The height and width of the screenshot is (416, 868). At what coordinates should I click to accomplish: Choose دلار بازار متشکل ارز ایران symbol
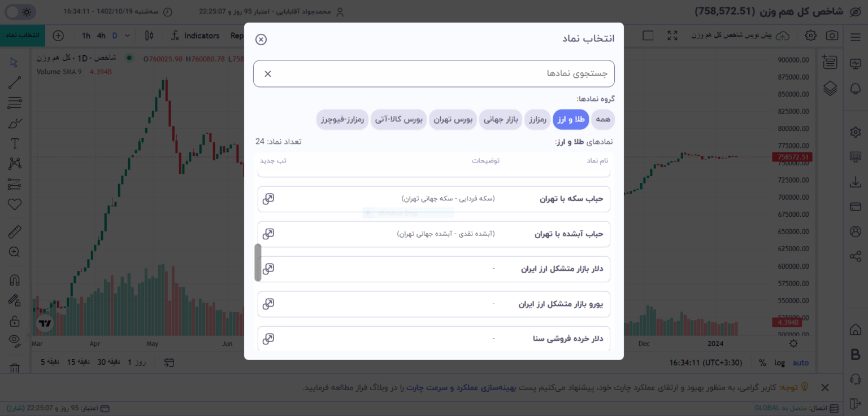coord(434,269)
